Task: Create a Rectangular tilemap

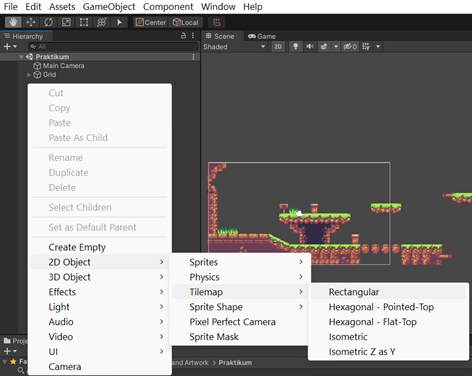Action: point(388,292)
